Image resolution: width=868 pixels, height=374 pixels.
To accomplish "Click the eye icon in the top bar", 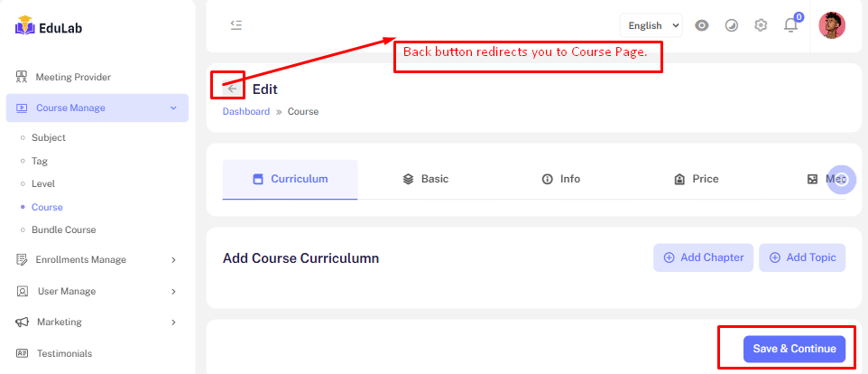I will click(x=701, y=25).
